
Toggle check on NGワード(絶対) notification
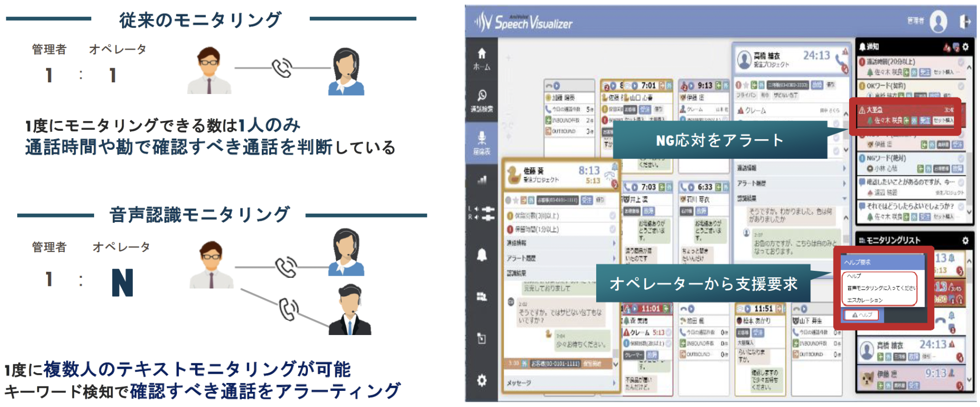point(961,158)
